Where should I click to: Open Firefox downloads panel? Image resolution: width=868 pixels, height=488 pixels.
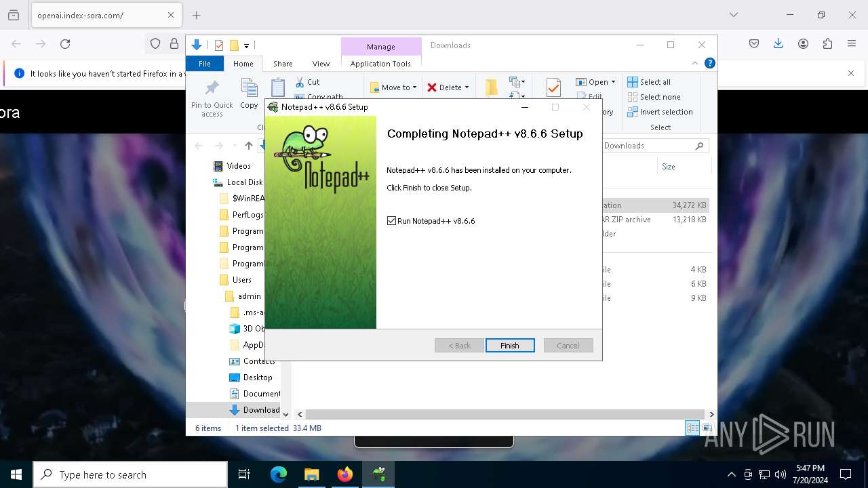[778, 43]
